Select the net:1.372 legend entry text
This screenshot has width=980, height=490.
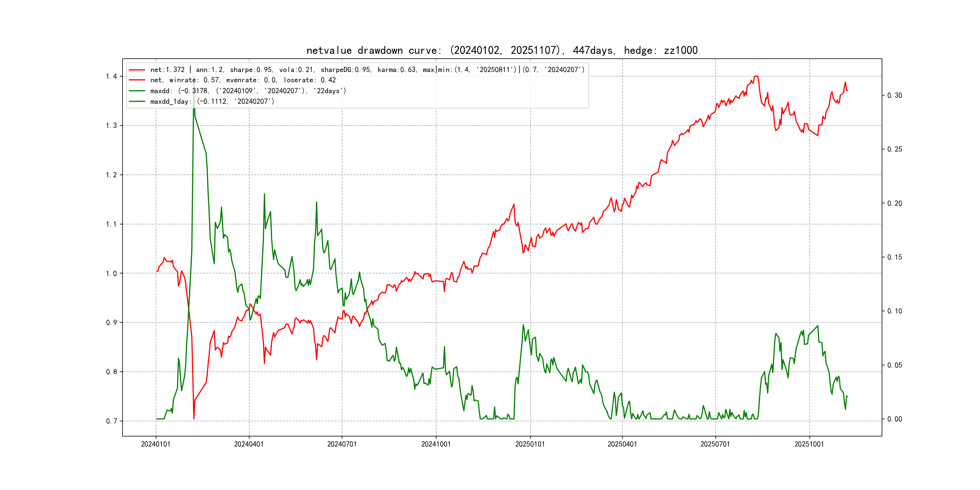click(x=367, y=70)
